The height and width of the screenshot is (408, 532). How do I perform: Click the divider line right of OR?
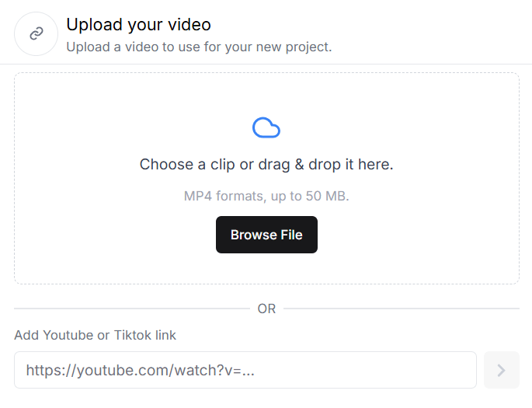click(x=402, y=309)
